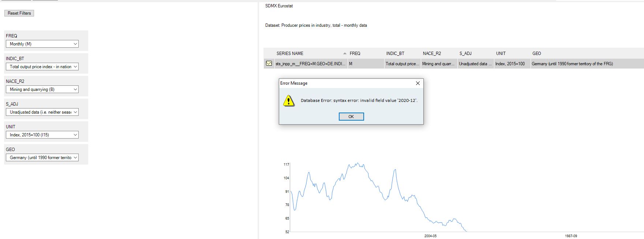Expand the GEO filter dropdown showing Germany
644x239 pixels.
42,158
